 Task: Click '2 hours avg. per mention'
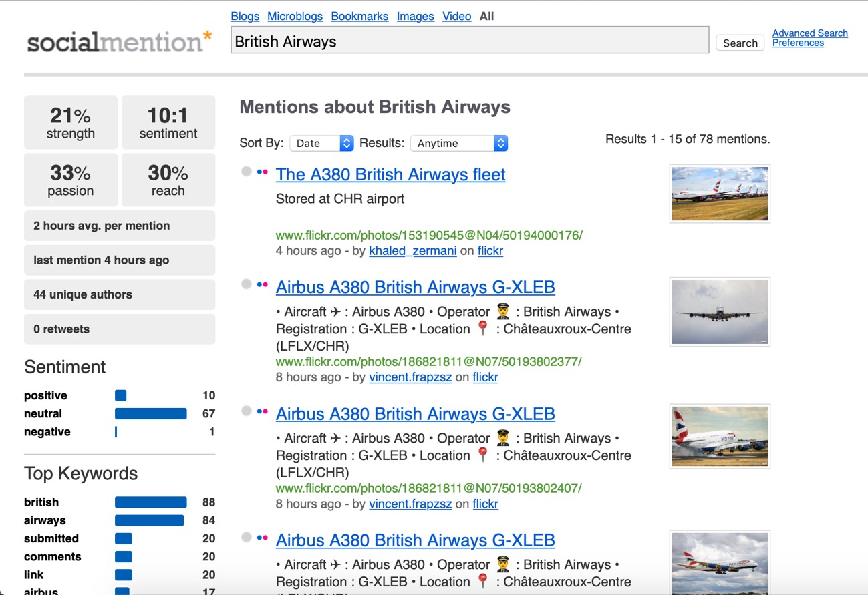(x=120, y=226)
